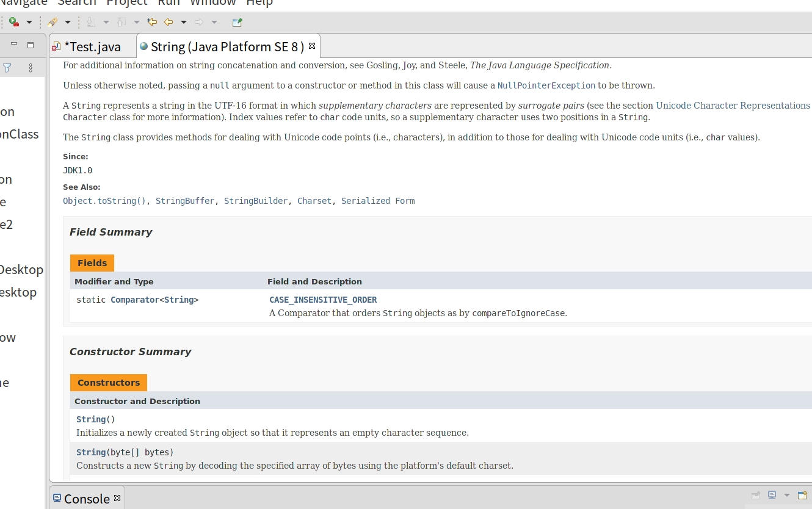The width and height of the screenshot is (812, 509).
Task: Open the Serialized Form link
Action: click(x=378, y=201)
